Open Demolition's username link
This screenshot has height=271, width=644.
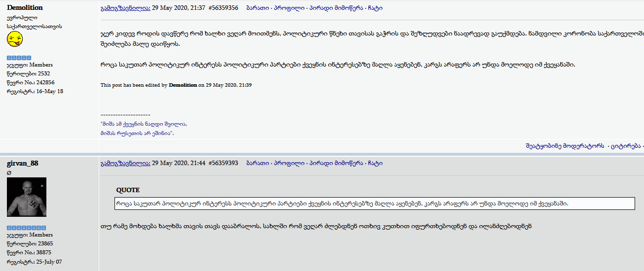point(25,7)
